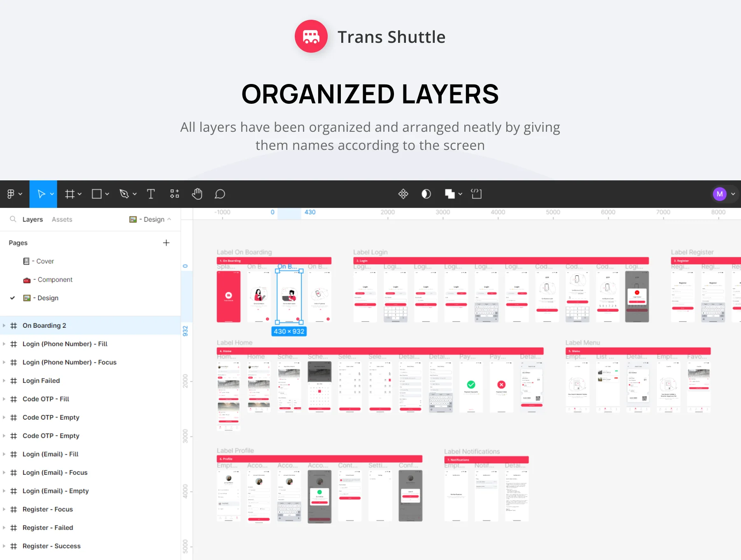Click frame icon of On Boarding 2 layer
Image resolution: width=741 pixels, height=560 pixels.
point(14,326)
